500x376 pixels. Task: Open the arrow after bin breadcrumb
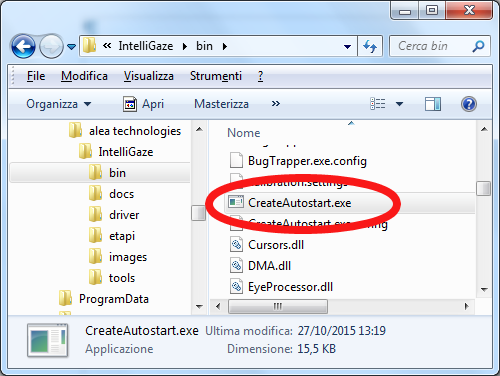pos(225,46)
